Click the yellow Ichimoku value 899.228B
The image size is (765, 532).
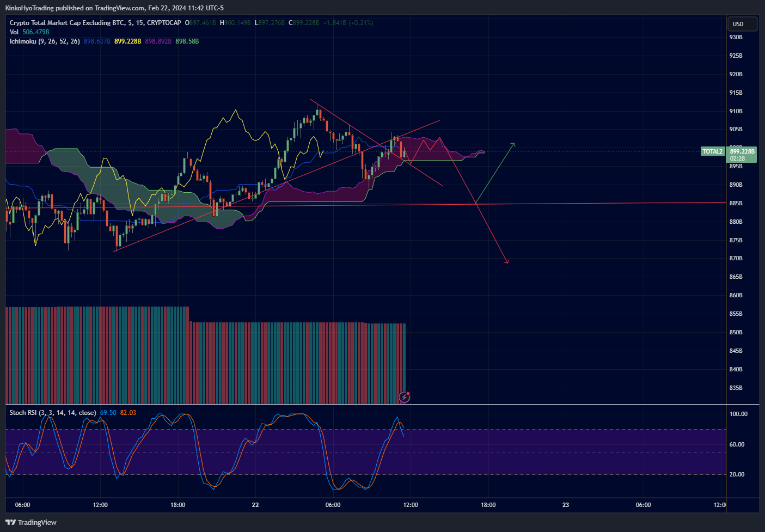(x=127, y=41)
